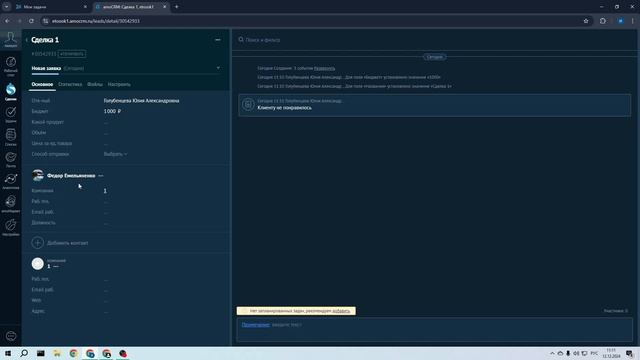This screenshot has width=640, height=360.
Task: Click the Федор Емельяненко contact avatar
Action: click(38, 176)
